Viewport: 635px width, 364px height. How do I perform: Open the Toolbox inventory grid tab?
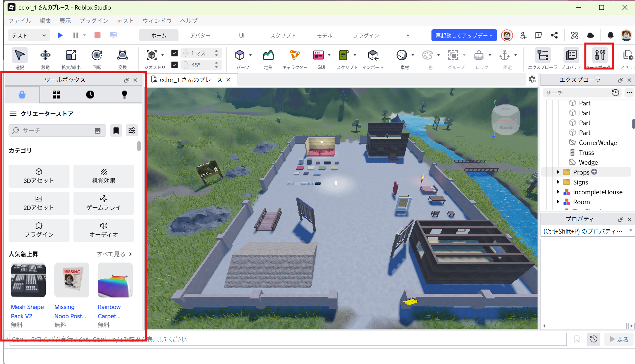pyautogui.click(x=56, y=95)
